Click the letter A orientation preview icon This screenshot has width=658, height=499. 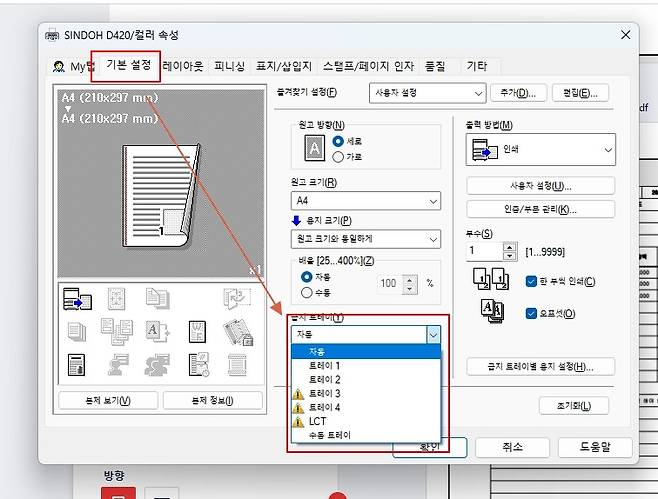pos(314,148)
